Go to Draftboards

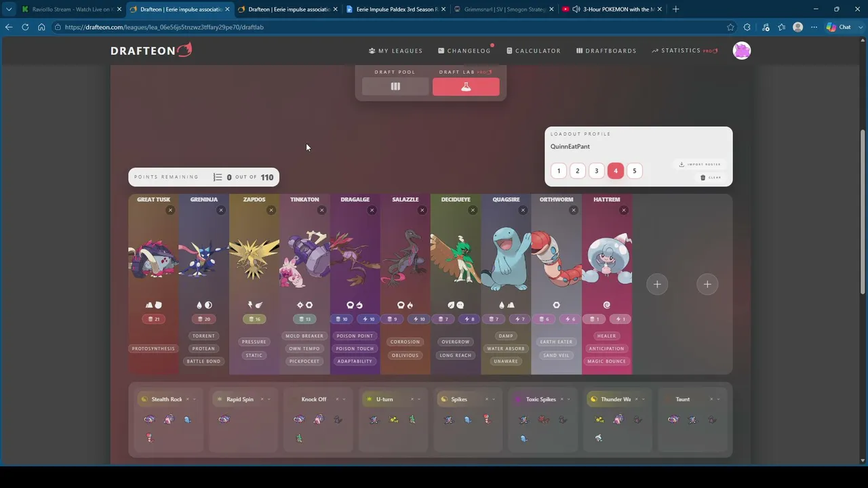coord(606,51)
